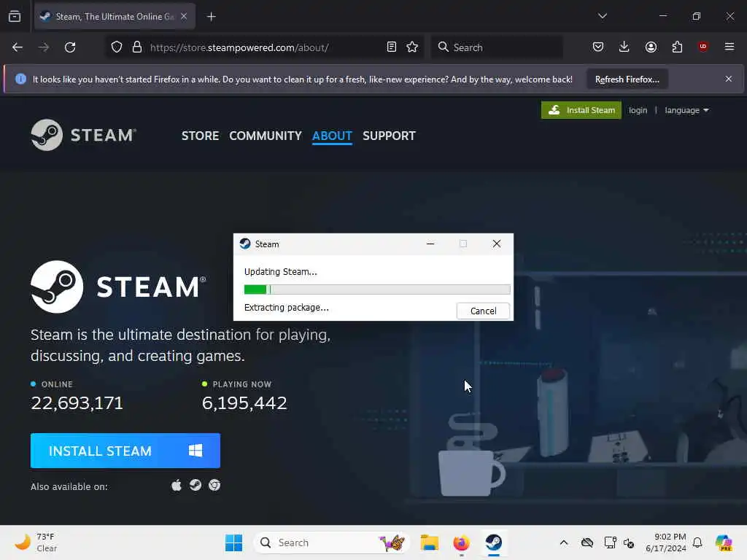Open the downloads panel arrow icon
This screenshot has width=747, height=560.
(624, 47)
